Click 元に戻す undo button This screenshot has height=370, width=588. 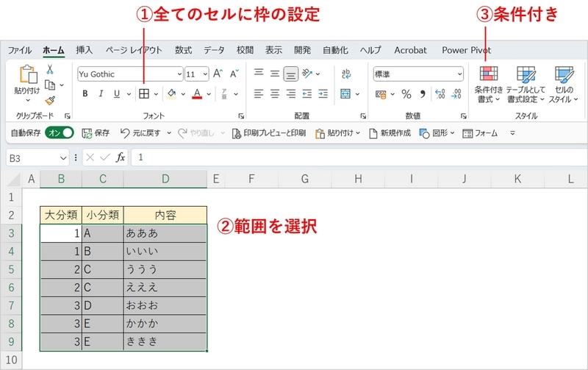pyautogui.click(x=140, y=133)
